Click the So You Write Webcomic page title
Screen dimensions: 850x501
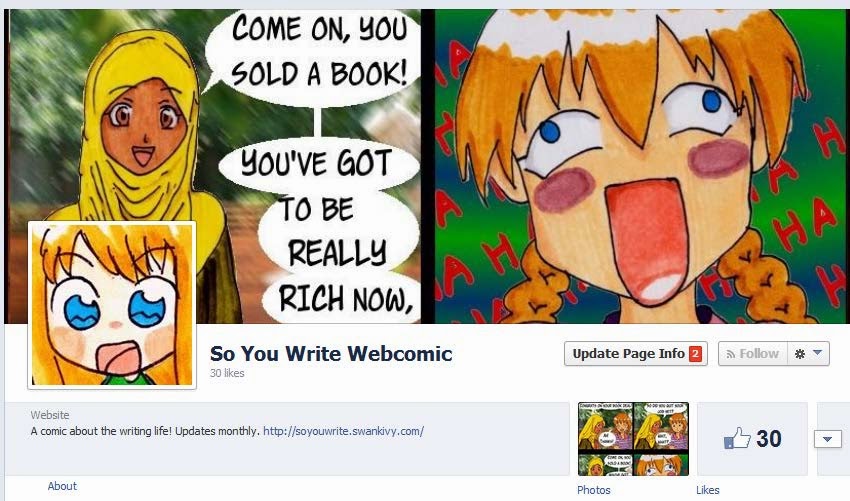point(331,354)
